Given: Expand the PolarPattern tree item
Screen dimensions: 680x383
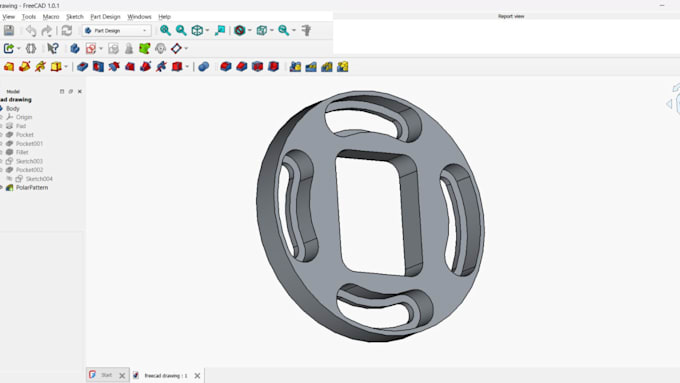Looking at the screenshot, I should [x=2, y=187].
